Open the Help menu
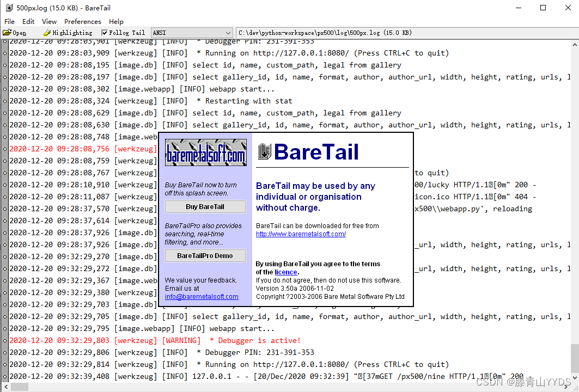This screenshot has height=392, width=579. click(116, 21)
